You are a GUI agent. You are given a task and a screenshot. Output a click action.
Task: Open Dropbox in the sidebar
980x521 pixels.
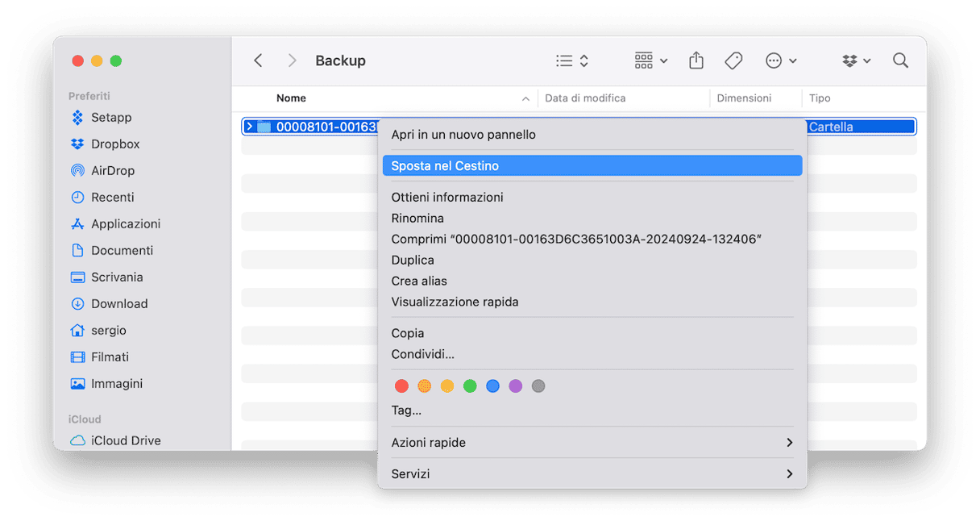(x=114, y=144)
